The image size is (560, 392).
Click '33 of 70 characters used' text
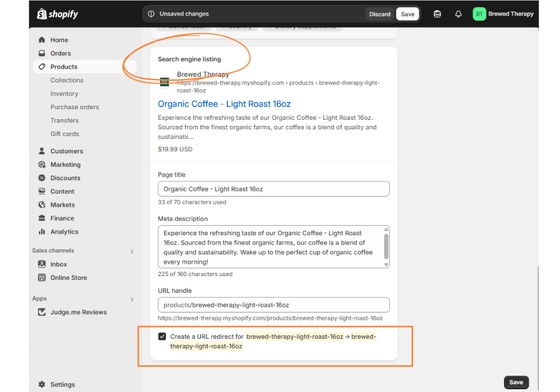coord(192,202)
